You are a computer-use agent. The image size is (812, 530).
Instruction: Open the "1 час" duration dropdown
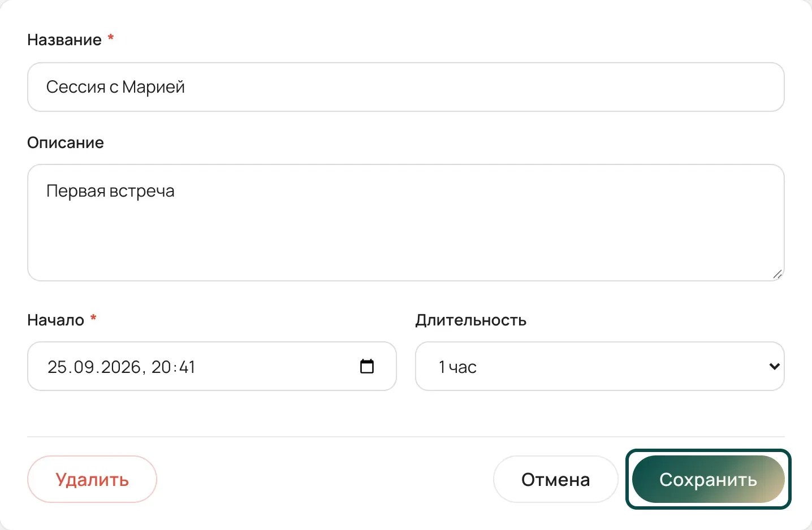point(600,366)
